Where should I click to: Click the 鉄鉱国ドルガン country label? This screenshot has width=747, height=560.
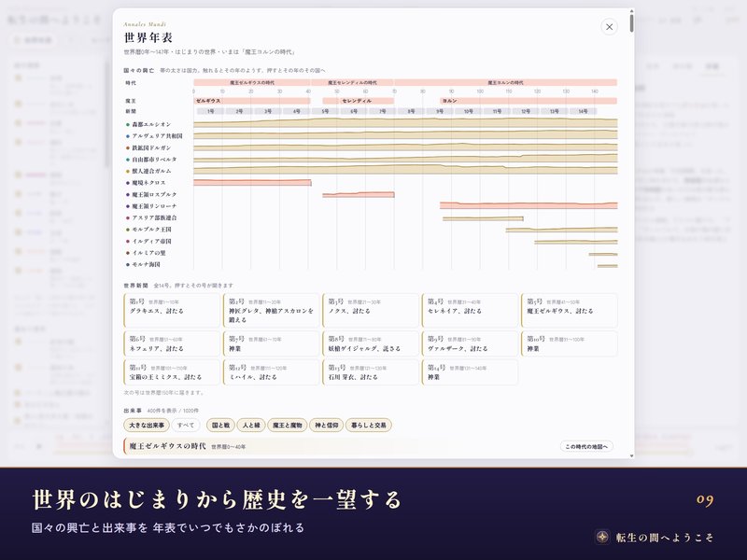point(151,147)
